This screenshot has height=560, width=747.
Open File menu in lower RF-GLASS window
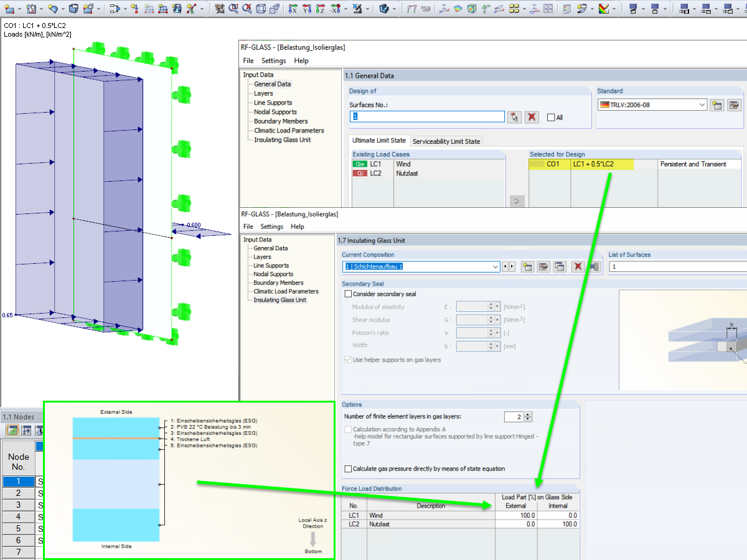coord(248,226)
